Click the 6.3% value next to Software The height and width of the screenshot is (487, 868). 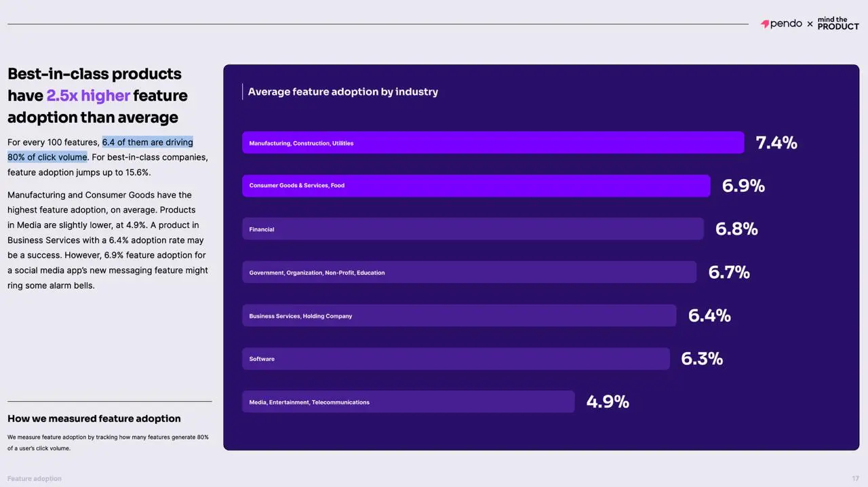point(702,359)
